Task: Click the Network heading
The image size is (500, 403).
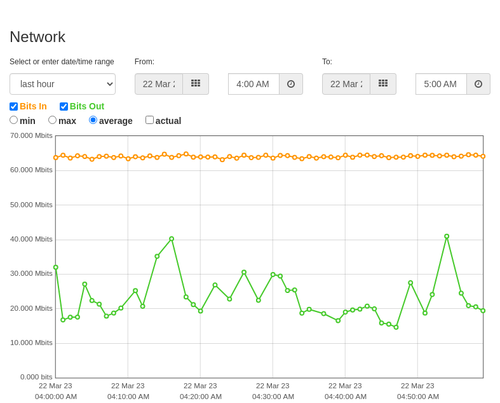Action: 37,37
